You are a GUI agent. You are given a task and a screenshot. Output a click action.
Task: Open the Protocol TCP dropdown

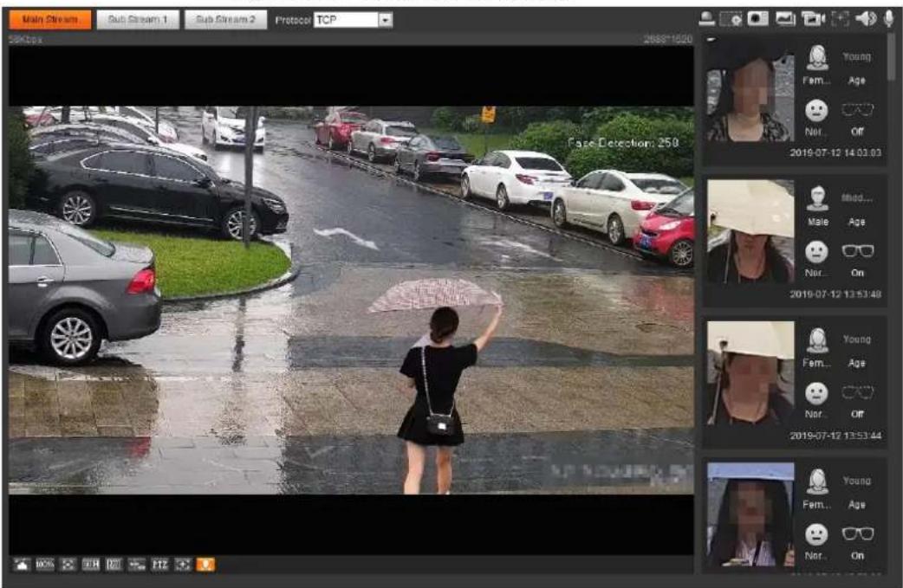click(353, 20)
